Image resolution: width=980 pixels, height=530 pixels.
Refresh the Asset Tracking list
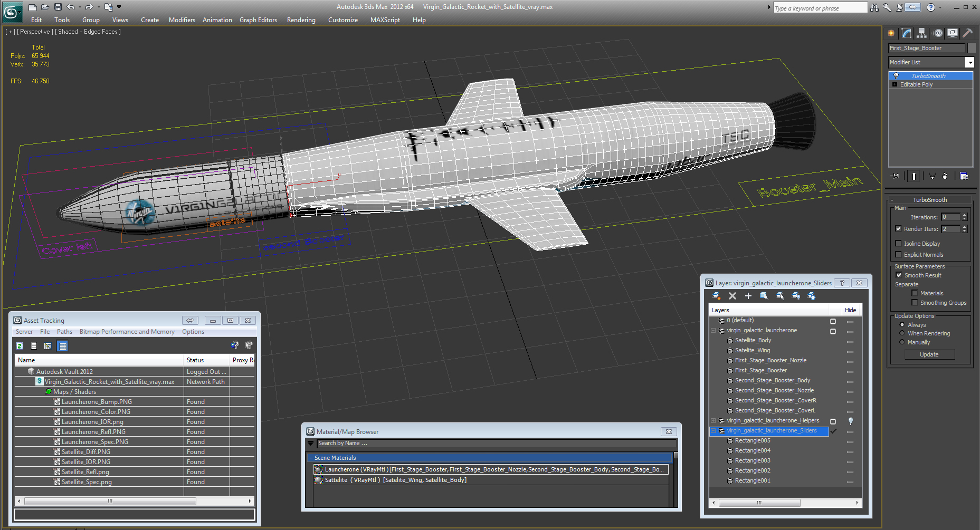click(20, 346)
